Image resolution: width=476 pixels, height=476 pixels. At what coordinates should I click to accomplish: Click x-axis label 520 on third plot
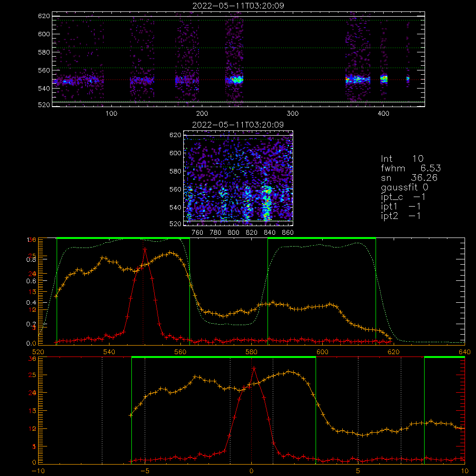(x=38, y=352)
